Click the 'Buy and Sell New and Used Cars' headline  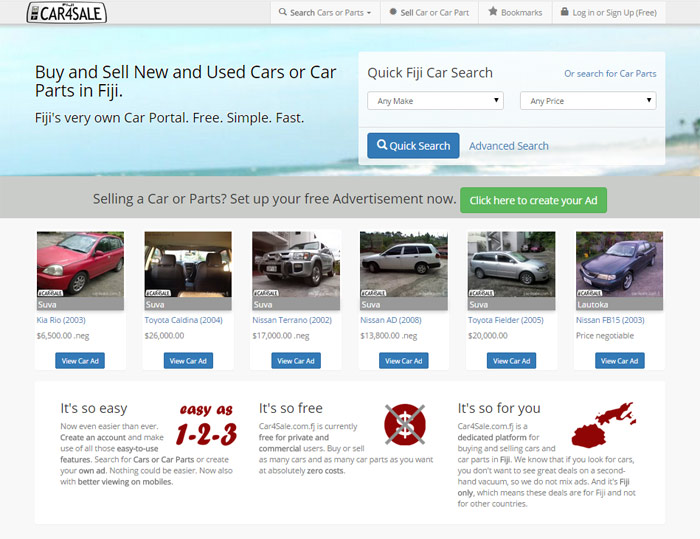tap(185, 81)
